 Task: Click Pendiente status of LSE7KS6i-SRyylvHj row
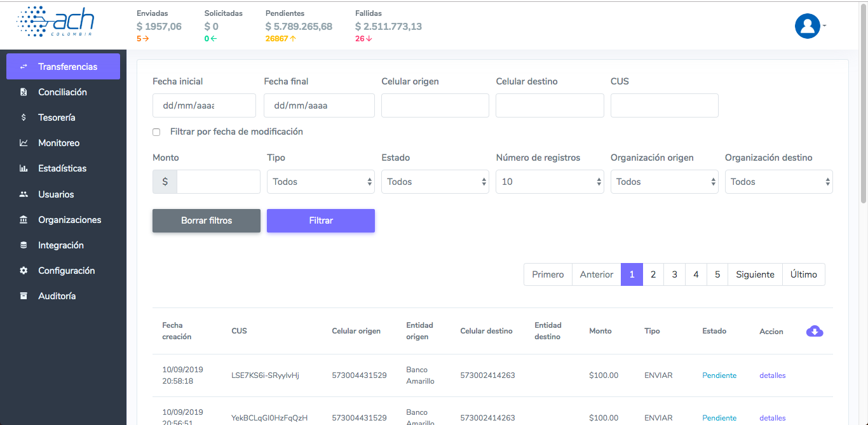[x=719, y=375]
